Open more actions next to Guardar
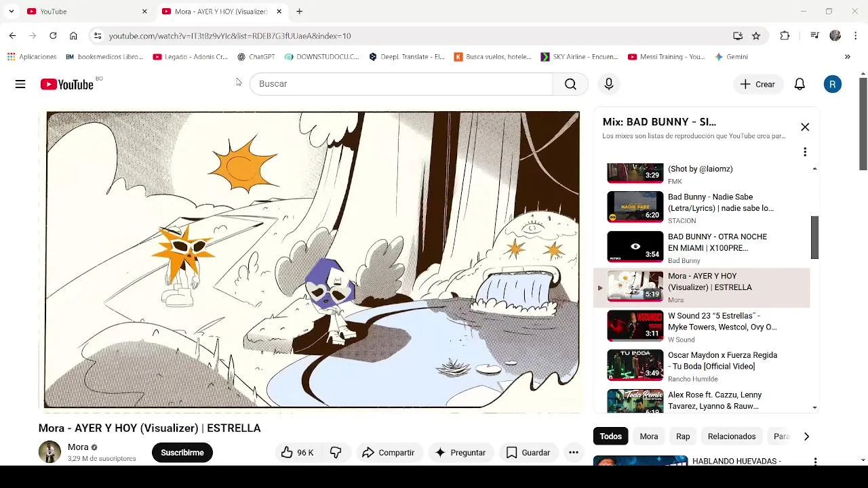This screenshot has height=488, width=868. pos(574,453)
